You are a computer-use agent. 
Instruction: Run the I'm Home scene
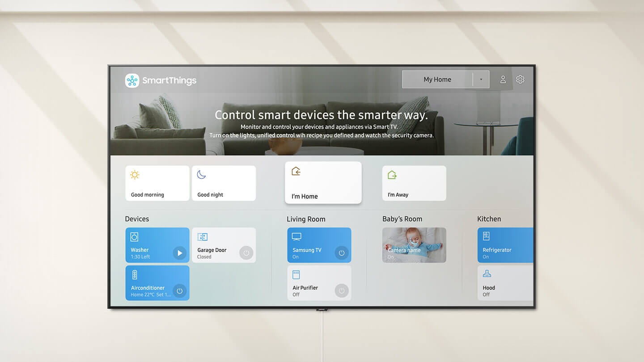coord(323,183)
